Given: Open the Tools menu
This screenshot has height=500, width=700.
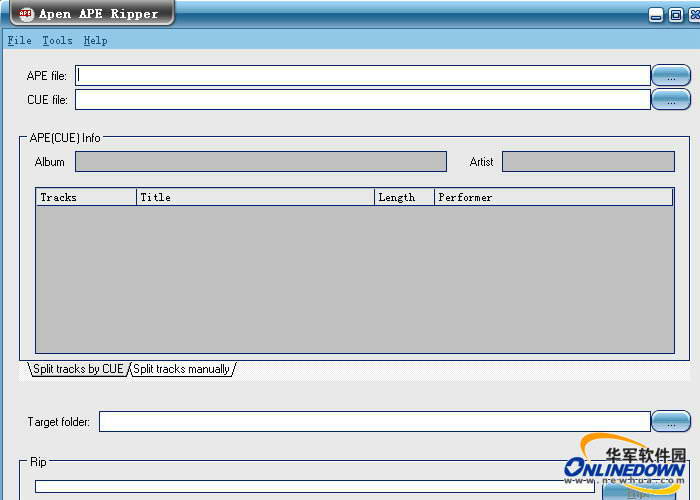Looking at the screenshot, I should click(x=57, y=41).
